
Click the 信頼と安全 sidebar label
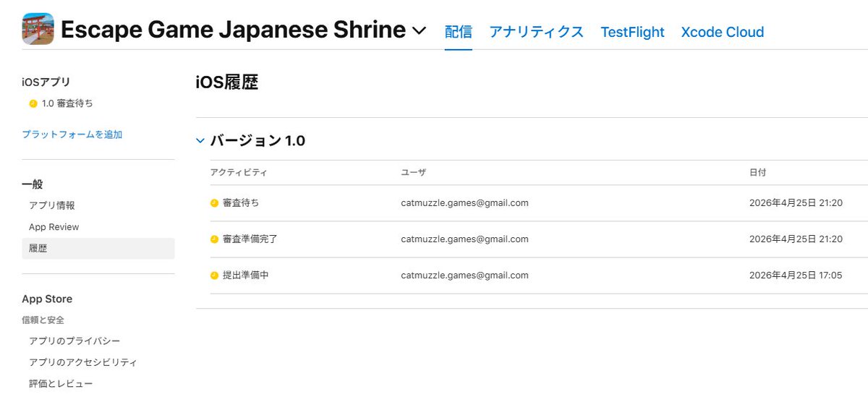pos(43,320)
